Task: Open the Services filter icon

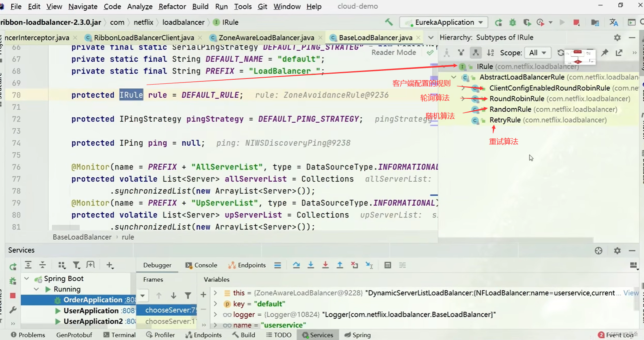Action: click(76, 265)
